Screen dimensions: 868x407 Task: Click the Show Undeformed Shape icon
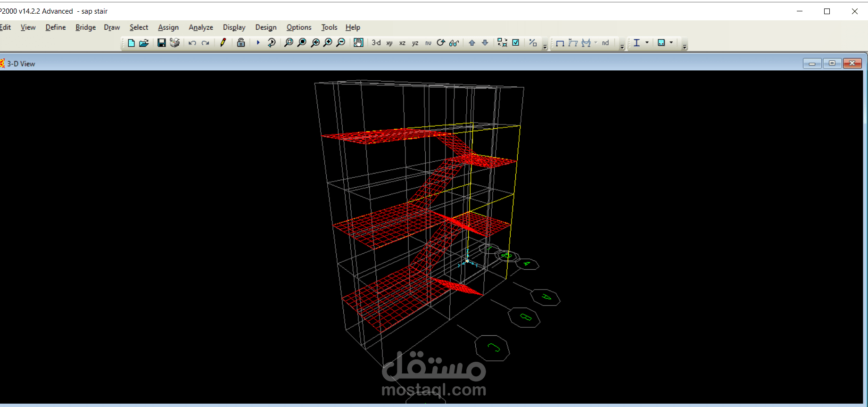pos(560,43)
